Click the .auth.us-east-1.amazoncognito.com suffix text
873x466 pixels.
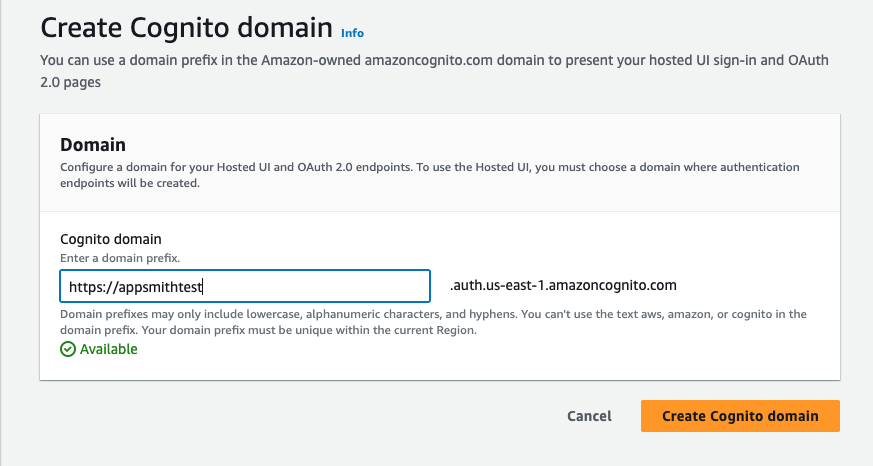564,286
